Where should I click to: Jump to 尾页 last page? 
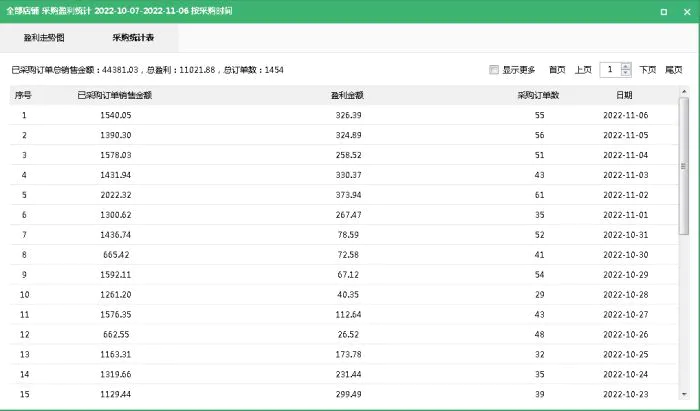click(674, 70)
